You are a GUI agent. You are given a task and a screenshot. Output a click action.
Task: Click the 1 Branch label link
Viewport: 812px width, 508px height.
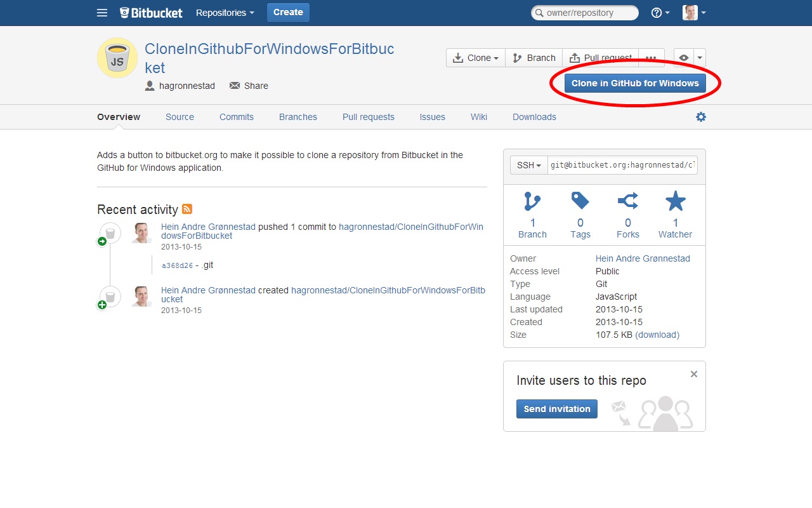point(532,229)
